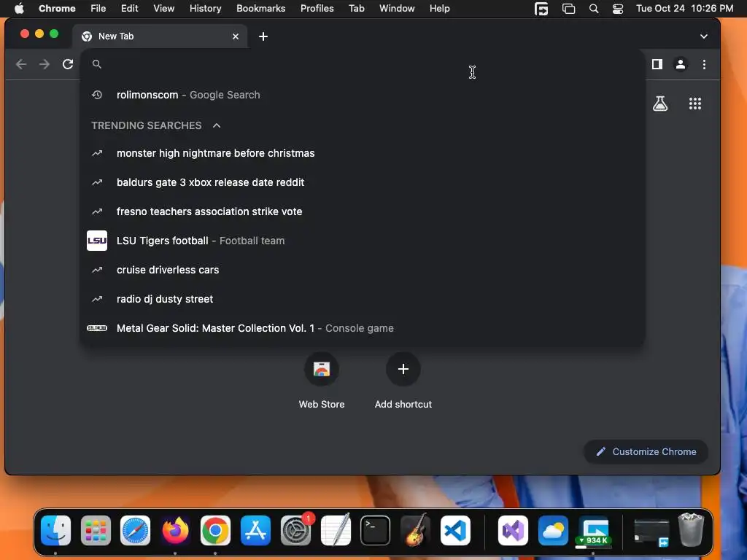The width and height of the screenshot is (747, 560).
Task: Open Visual Studio Code from the Dock
Action: tap(455, 531)
